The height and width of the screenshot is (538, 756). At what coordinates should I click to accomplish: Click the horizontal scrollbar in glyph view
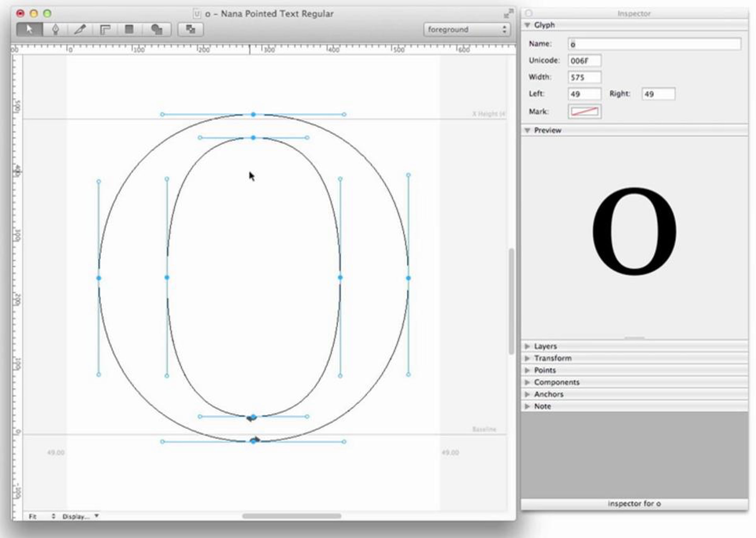[291, 516]
